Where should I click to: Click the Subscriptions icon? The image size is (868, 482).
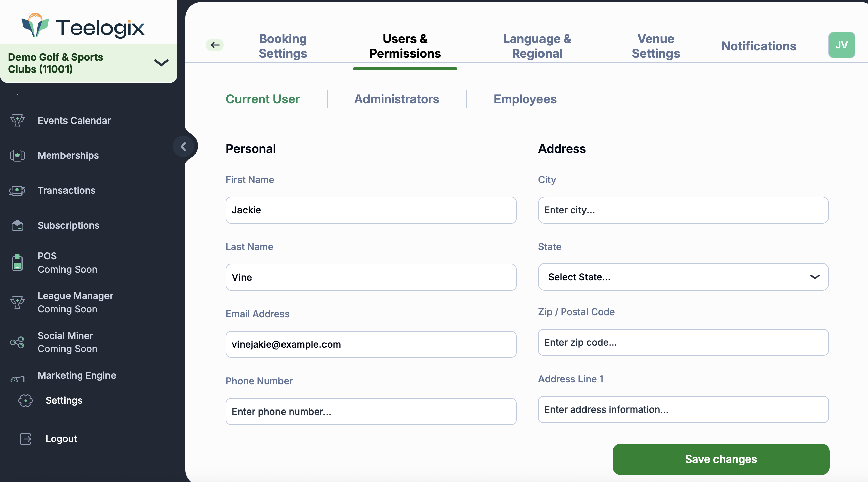click(x=17, y=225)
